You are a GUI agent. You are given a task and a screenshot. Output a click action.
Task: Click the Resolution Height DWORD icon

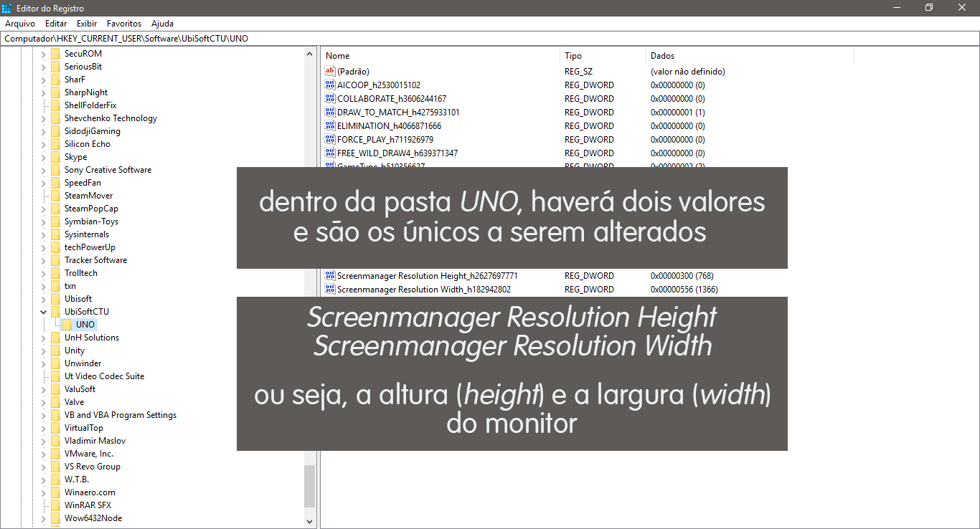tap(330, 275)
